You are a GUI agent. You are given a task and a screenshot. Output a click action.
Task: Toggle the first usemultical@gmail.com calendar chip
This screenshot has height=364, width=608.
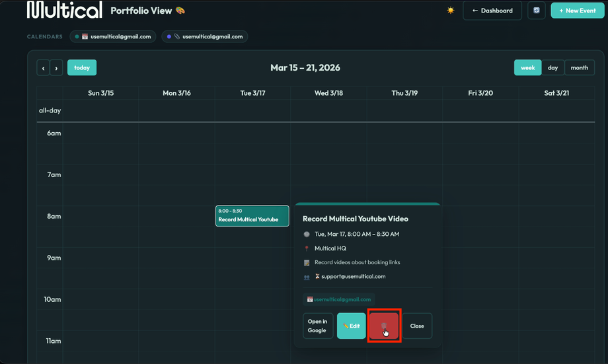point(113,36)
